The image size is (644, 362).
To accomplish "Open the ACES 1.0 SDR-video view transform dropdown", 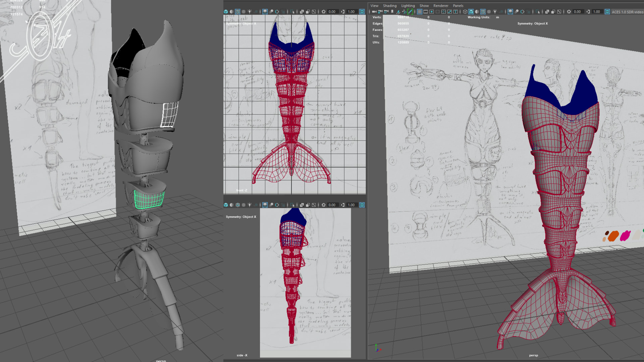I will (x=627, y=12).
